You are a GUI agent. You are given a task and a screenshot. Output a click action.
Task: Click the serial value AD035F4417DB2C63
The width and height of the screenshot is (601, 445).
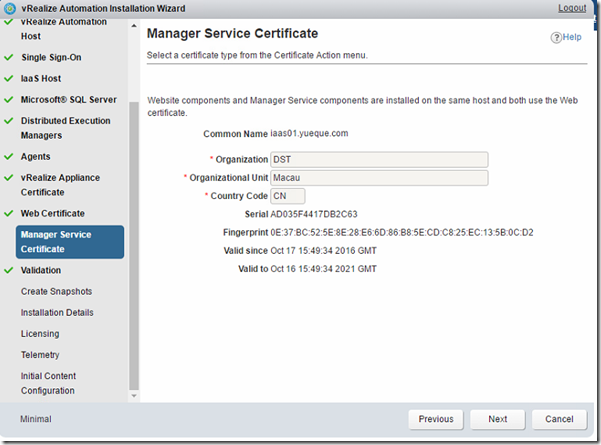pyautogui.click(x=314, y=214)
